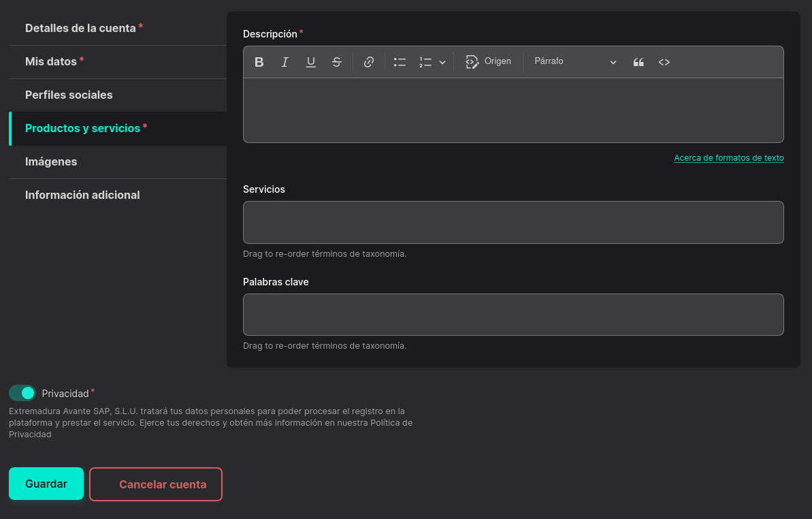
Task: Open Acerca de formatos de texto link
Action: tap(728, 158)
